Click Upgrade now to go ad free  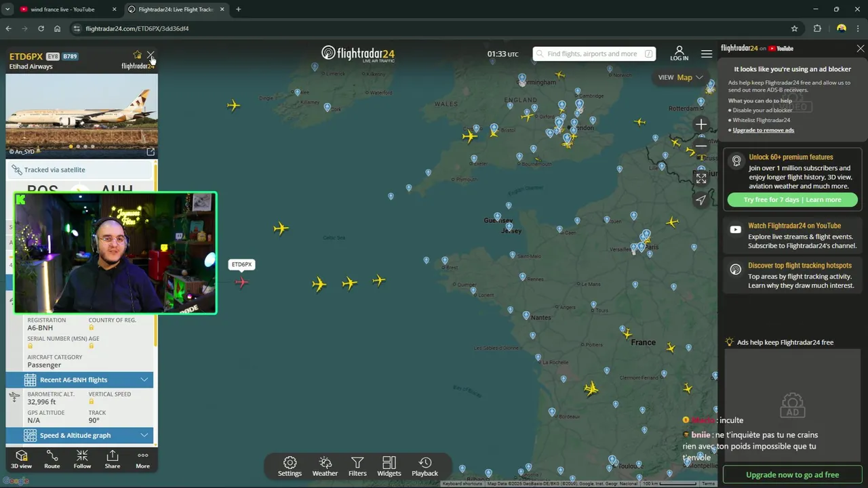(792, 475)
